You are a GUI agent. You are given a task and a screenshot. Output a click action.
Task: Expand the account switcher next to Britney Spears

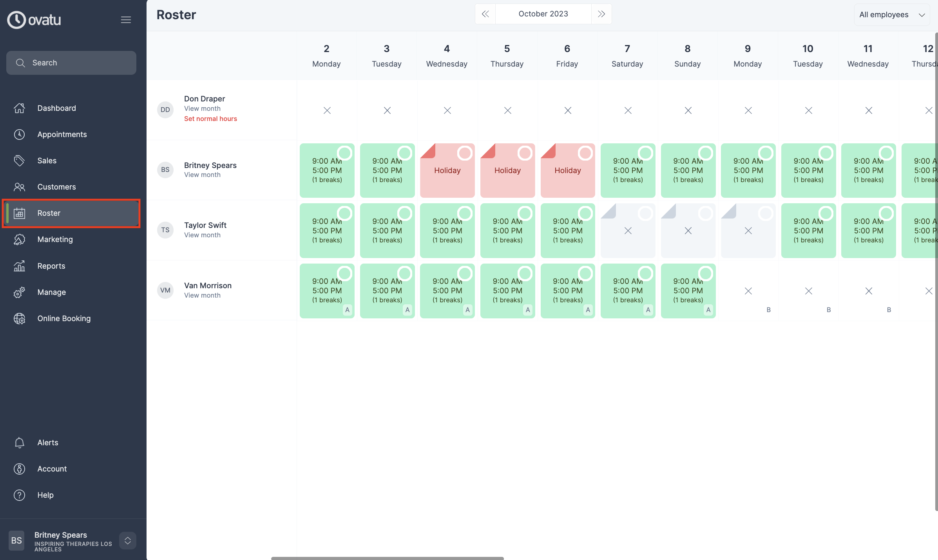pos(127,540)
